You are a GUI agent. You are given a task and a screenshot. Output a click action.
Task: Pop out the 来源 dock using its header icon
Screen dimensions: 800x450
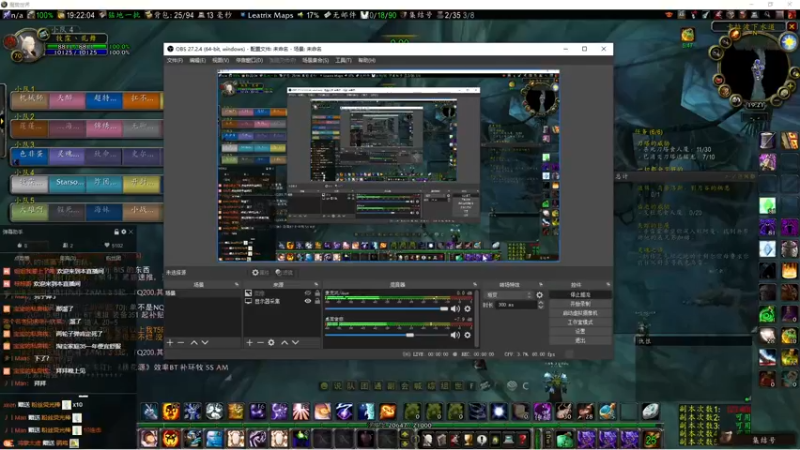click(316, 284)
